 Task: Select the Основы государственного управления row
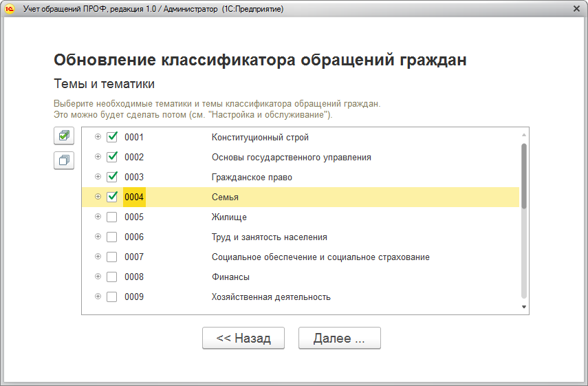[291, 157]
